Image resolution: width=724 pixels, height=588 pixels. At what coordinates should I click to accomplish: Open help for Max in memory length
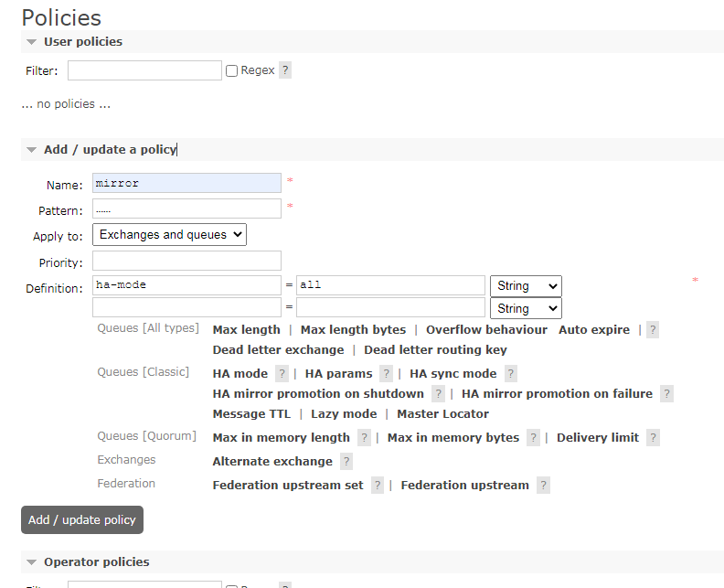click(x=365, y=437)
